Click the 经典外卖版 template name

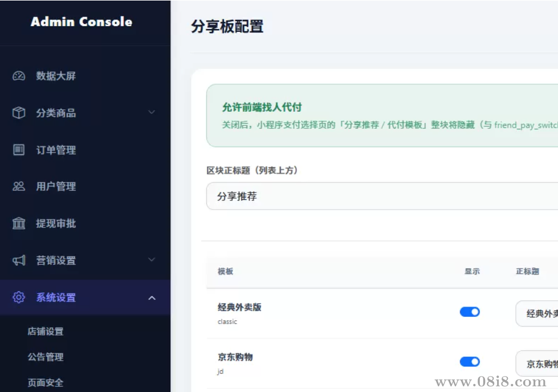(239, 307)
